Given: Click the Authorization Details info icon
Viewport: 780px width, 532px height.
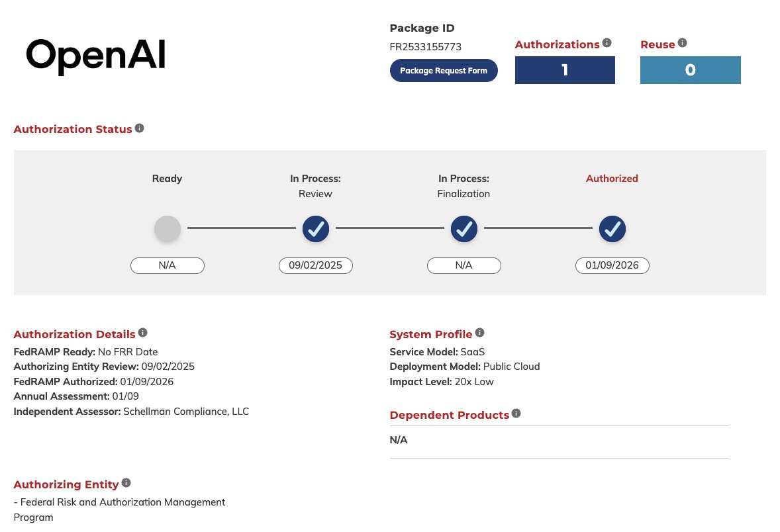Looking at the screenshot, I should 143,333.
